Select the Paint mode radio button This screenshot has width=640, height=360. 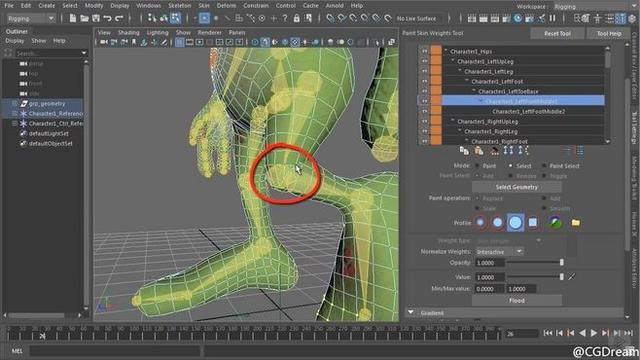click(x=477, y=166)
